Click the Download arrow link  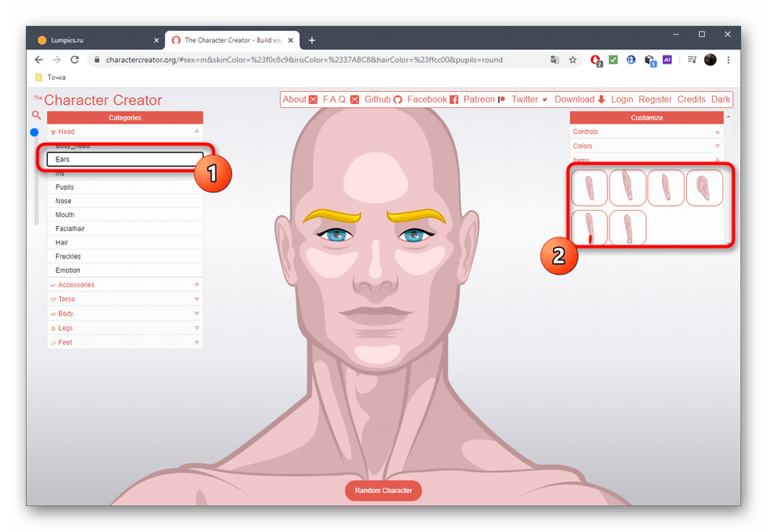(580, 99)
